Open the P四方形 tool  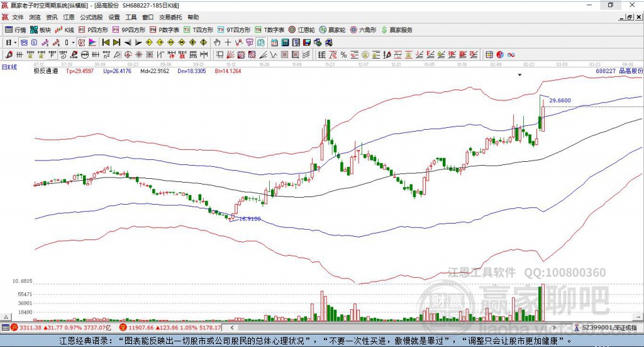coord(93,30)
